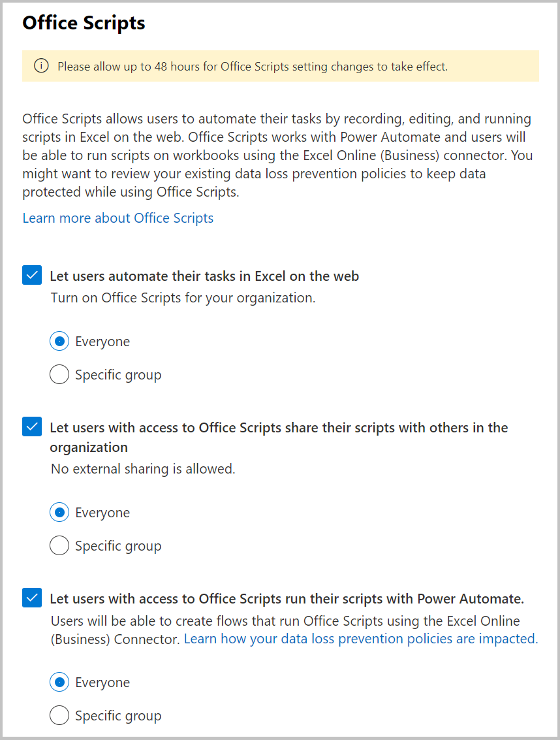Open the data loss prevention policies link
Viewport: 560px width, 740px height.
(361, 639)
